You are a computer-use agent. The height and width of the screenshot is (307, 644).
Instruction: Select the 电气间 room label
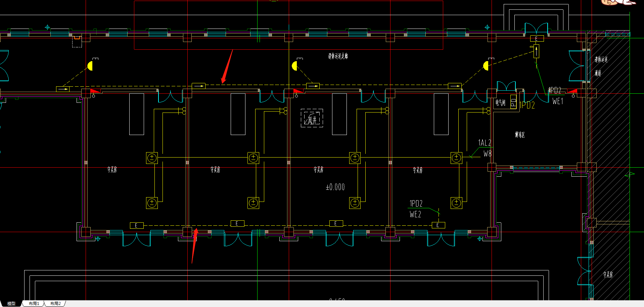click(500, 102)
